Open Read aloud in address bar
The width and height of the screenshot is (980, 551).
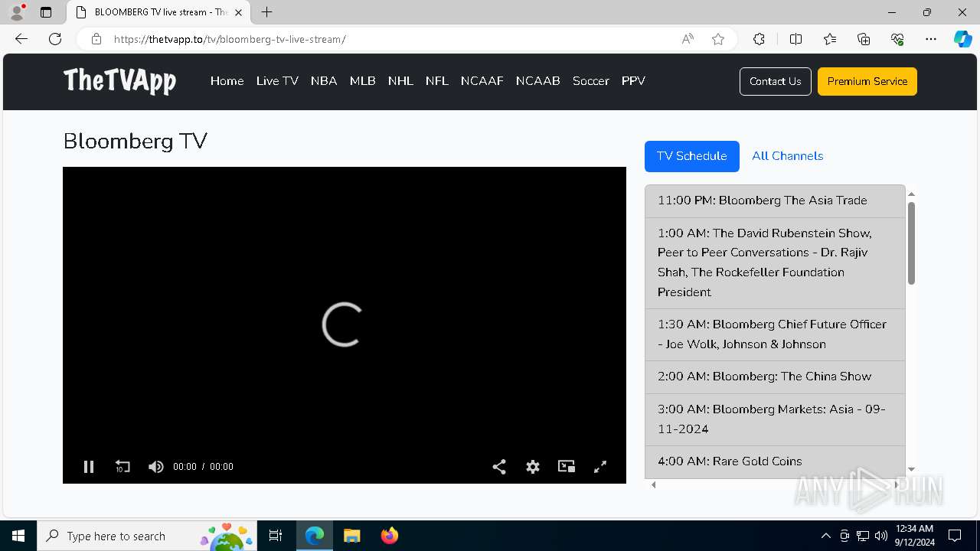pos(688,39)
